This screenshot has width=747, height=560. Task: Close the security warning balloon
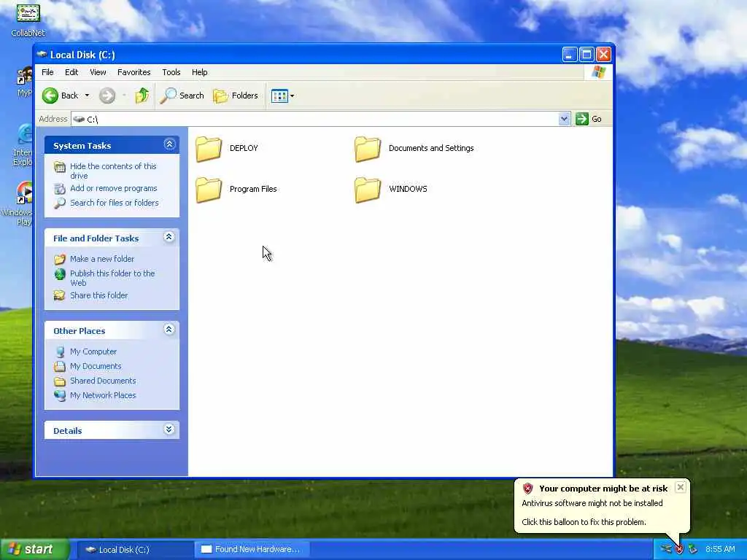click(681, 487)
